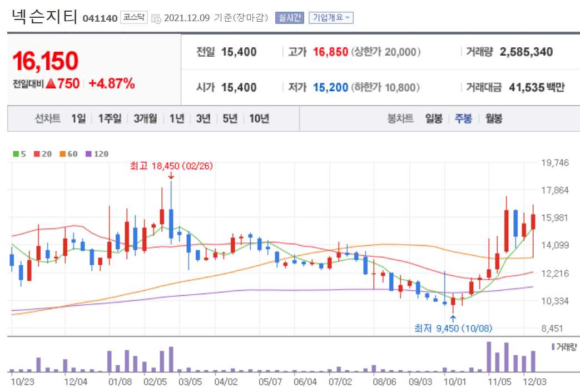Select the 1년 line chart tab
Viewport: 580px width, 392px height.
tap(177, 118)
